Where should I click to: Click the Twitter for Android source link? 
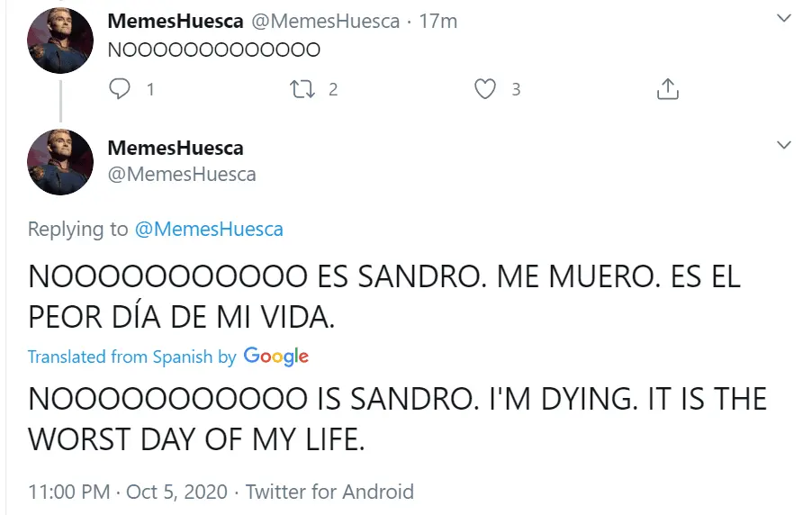point(329,492)
